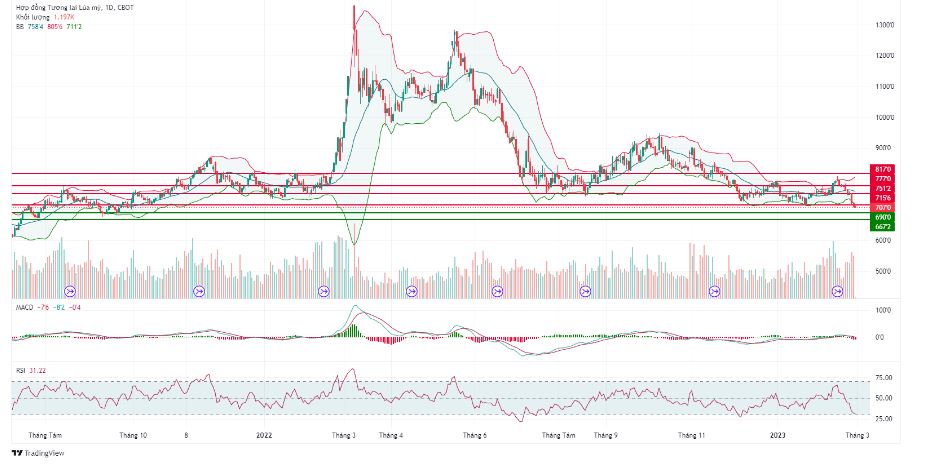Viewport: 925px width, 467px height.
Task: Click the roll marker following the Tháng 11 label
Action: [x=714, y=291]
